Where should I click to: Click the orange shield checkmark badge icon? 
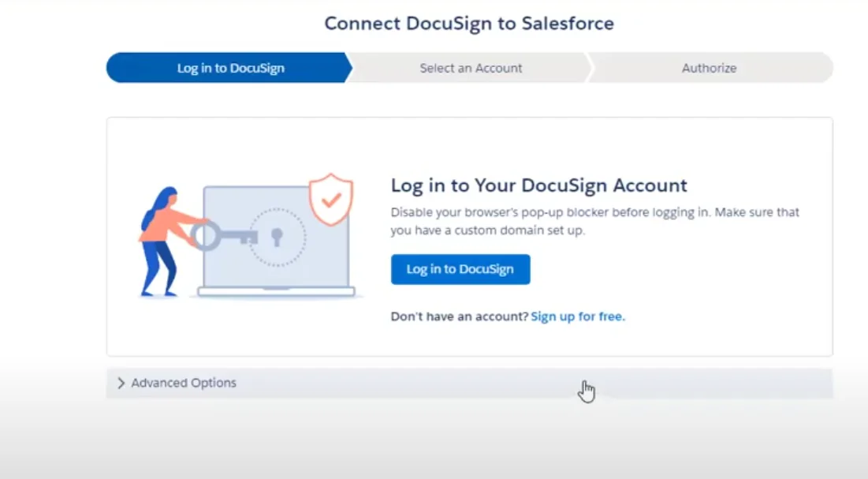click(330, 198)
